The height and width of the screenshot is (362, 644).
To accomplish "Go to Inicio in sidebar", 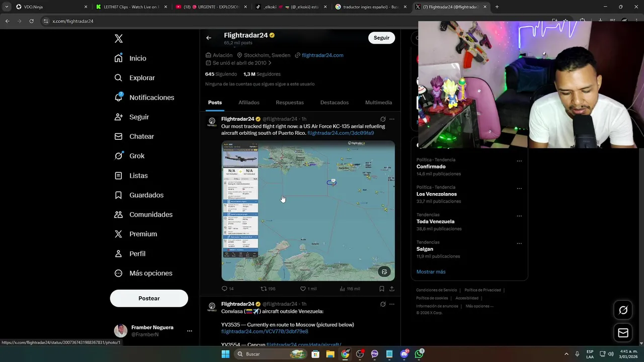I will 130,58.
